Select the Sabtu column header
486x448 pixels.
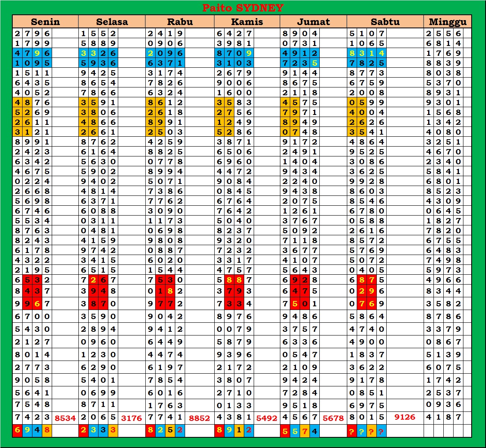(x=385, y=22)
